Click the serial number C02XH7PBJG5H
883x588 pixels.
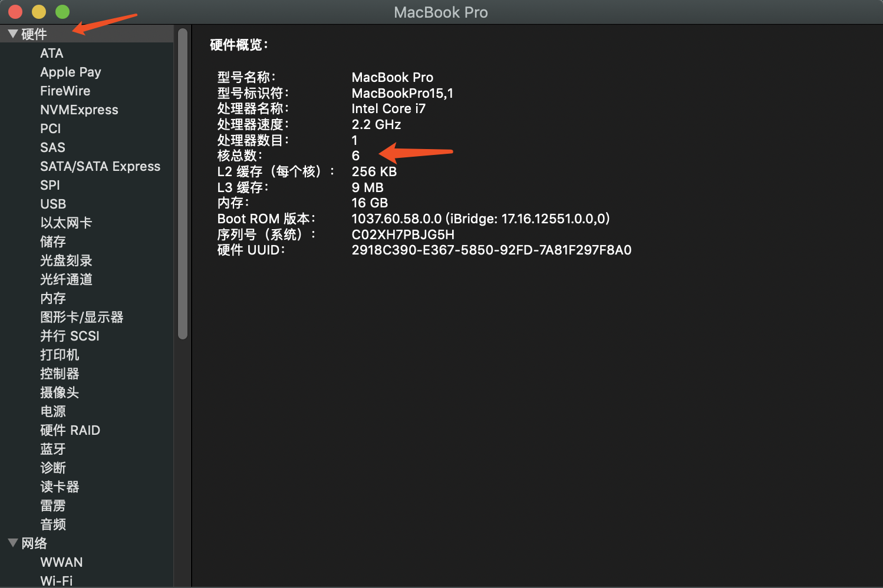[403, 234]
